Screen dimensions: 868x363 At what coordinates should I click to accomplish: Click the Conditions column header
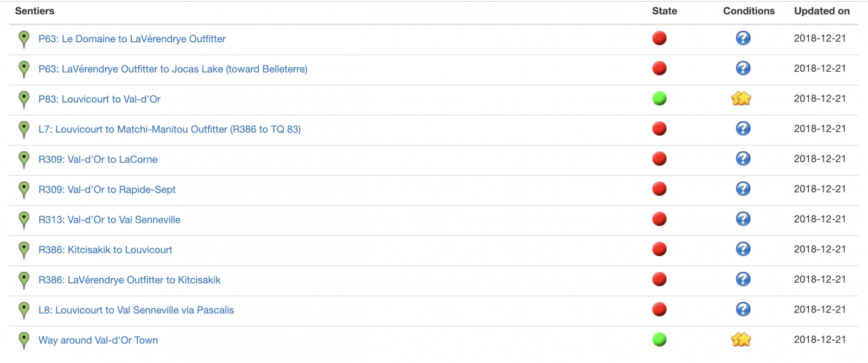(x=749, y=11)
